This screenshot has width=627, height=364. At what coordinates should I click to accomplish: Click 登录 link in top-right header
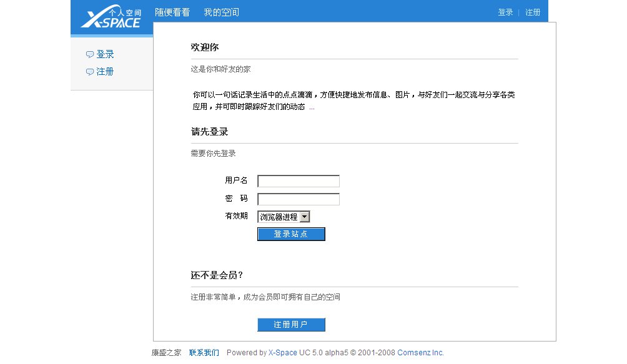pyautogui.click(x=505, y=12)
